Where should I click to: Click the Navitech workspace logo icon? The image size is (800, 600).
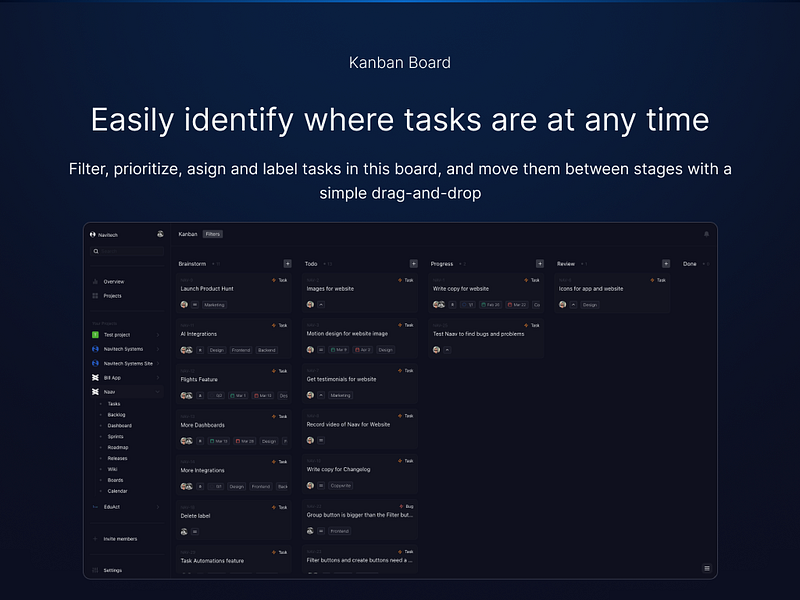point(93,235)
